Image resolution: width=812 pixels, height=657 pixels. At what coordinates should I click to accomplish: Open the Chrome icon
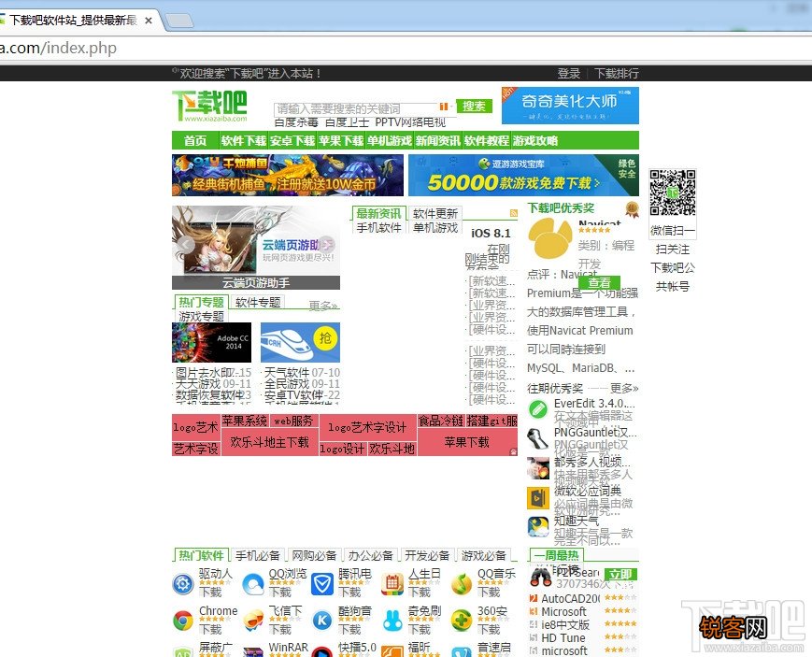coord(183,621)
